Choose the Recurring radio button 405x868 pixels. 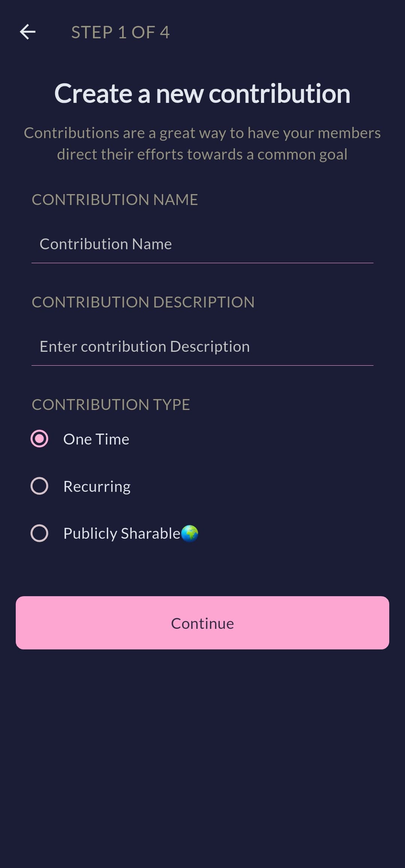coord(39,486)
